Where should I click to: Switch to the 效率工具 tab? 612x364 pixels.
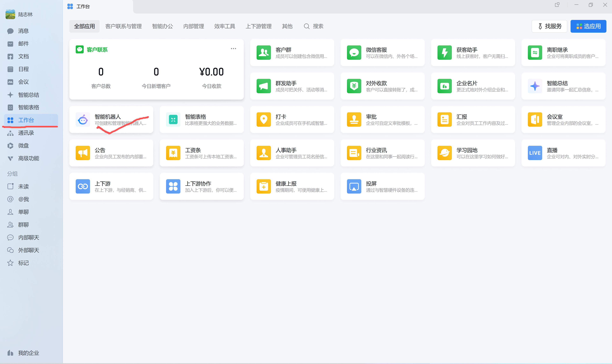tap(225, 26)
